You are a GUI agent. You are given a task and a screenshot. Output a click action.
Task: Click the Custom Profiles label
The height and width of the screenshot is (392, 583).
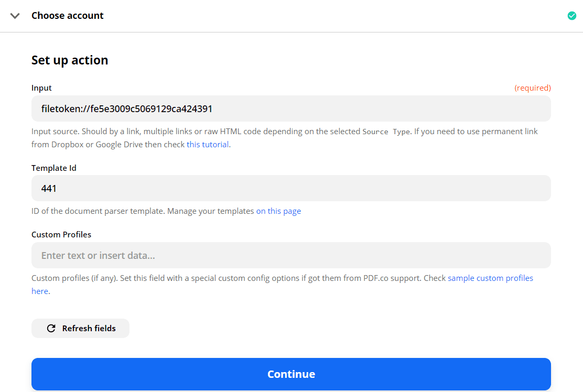(61, 235)
